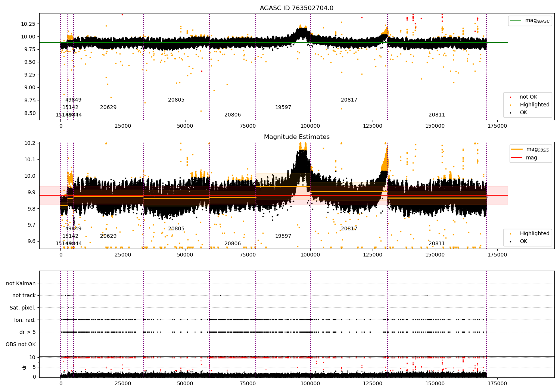Screen dimensions: 560x392
Task: Click the 9.9 y-axis tick label
Action: tap(31, 192)
